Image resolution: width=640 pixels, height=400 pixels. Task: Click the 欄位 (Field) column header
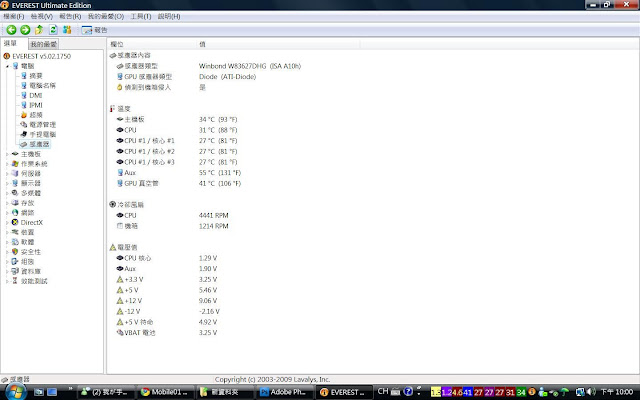pos(152,44)
